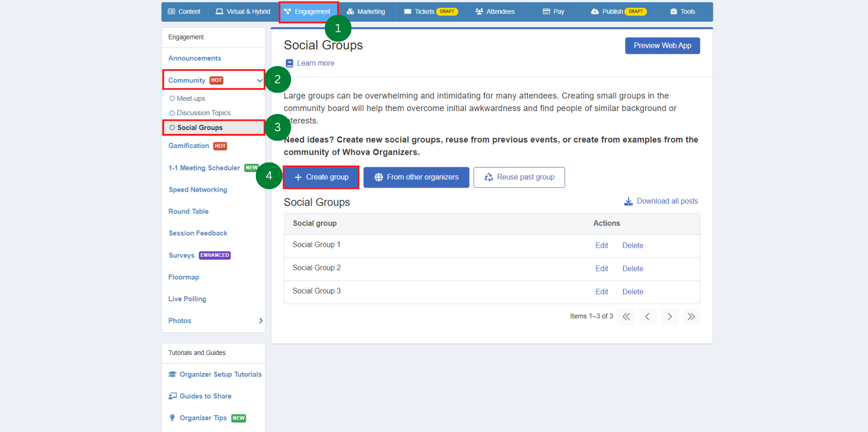Click the document icon next to Learn more
Image resolution: width=868 pixels, height=432 pixels.
tap(289, 63)
